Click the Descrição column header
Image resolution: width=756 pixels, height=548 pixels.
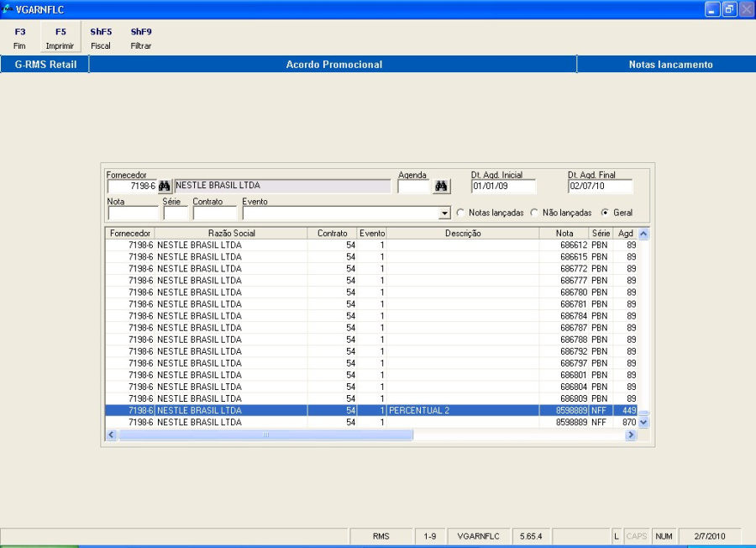click(x=463, y=234)
